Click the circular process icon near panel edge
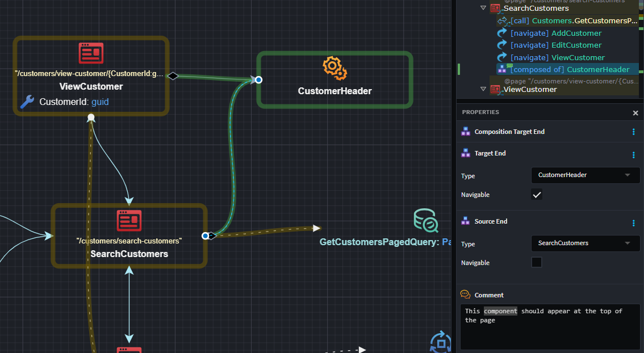 [x=440, y=342]
